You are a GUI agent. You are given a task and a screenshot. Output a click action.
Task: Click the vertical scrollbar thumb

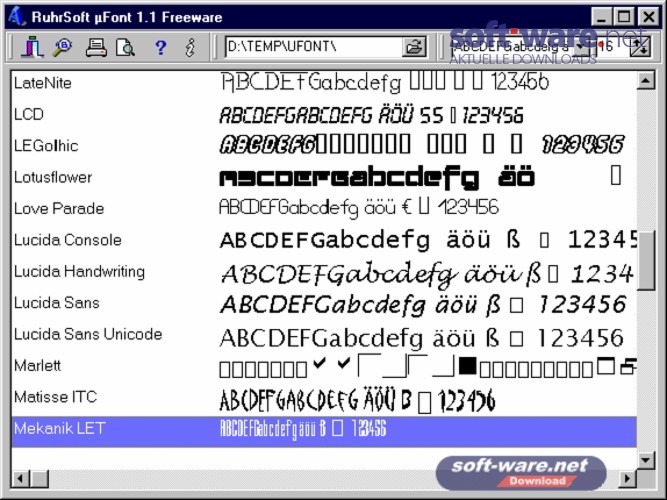(646, 260)
